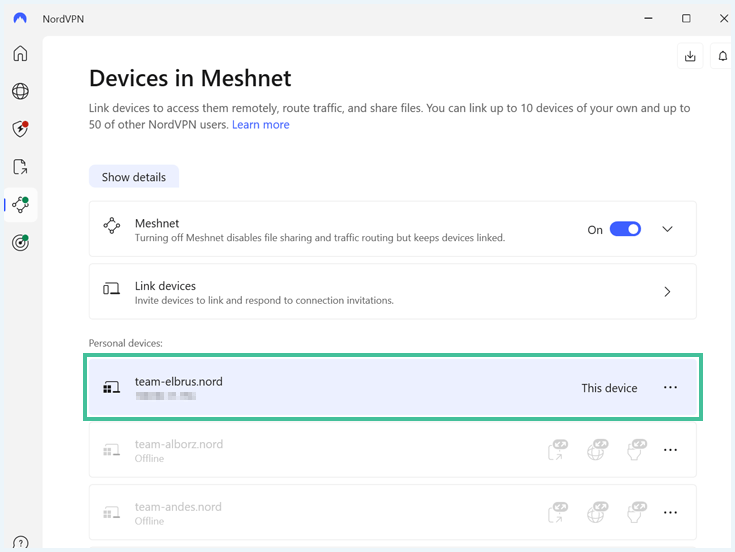This screenshot has height=552, width=735.
Task: Click traffic routing globe icon for team-alborz.nord
Action: point(597,450)
